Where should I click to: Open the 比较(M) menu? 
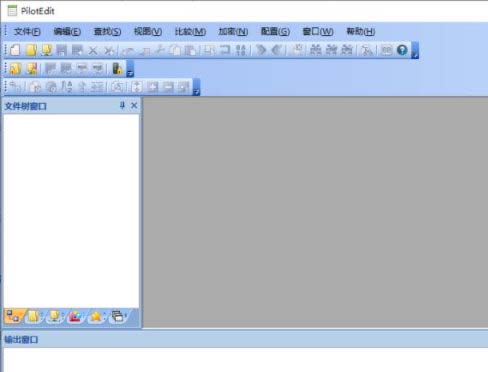tap(190, 32)
